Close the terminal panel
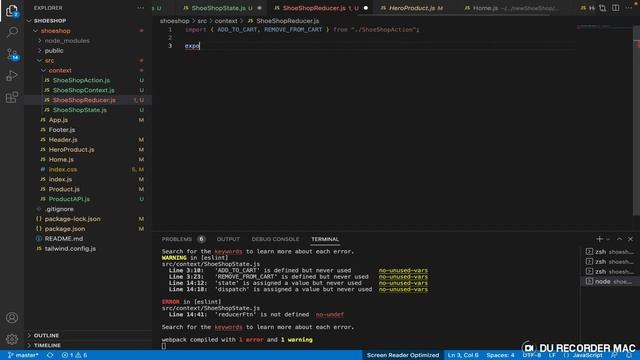The height and width of the screenshot is (360, 640). coord(631,239)
